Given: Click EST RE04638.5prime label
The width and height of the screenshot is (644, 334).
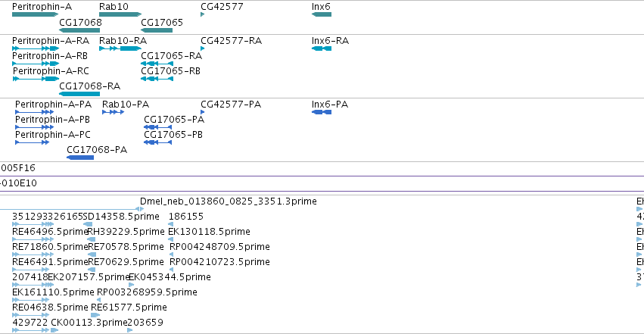Looking at the screenshot, I should coord(50,307).
